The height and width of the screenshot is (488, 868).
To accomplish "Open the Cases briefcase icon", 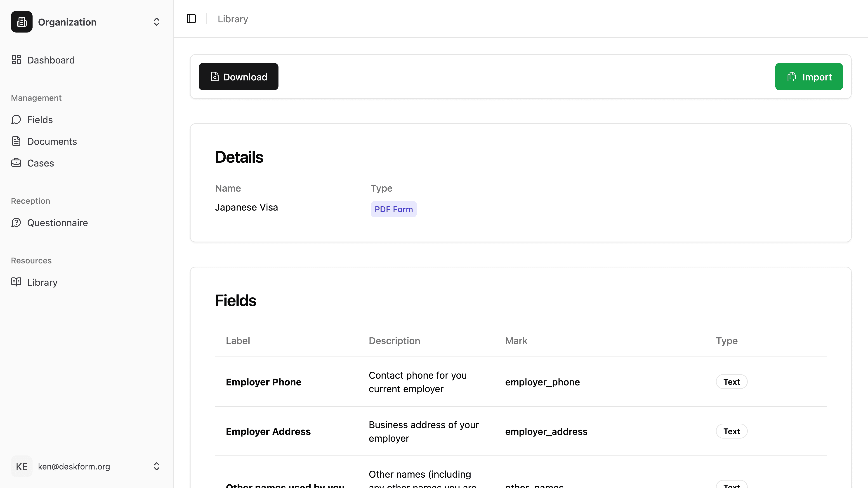I will coord(16,163).
